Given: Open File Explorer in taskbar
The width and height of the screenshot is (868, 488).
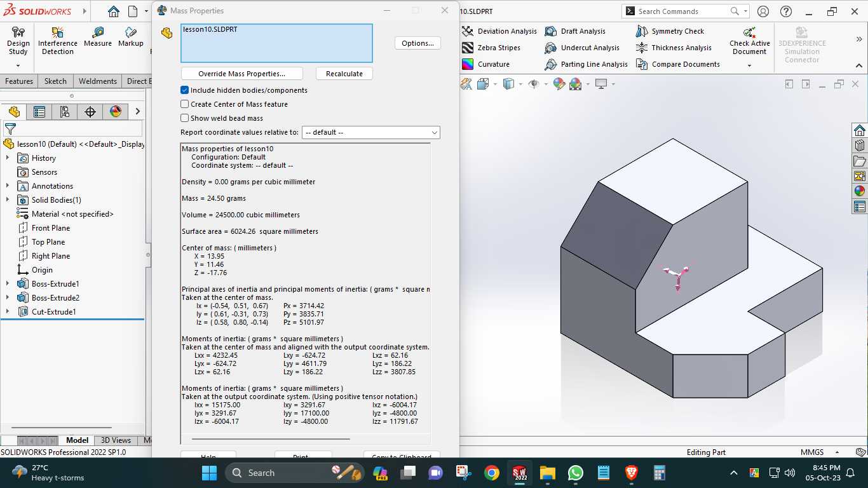Looking at the screenshot, I should (548, 473).
